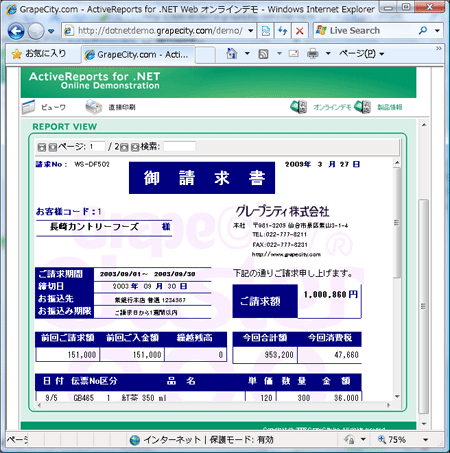Expand the address bar history dropdown

coord(251,31)
